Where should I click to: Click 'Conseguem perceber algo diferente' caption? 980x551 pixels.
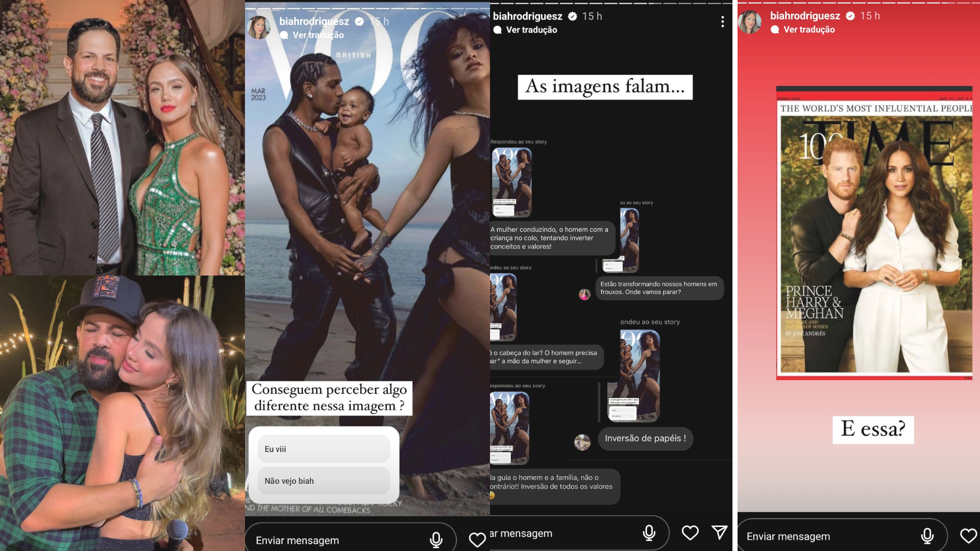pyautogui.click(x=329, y=398)
